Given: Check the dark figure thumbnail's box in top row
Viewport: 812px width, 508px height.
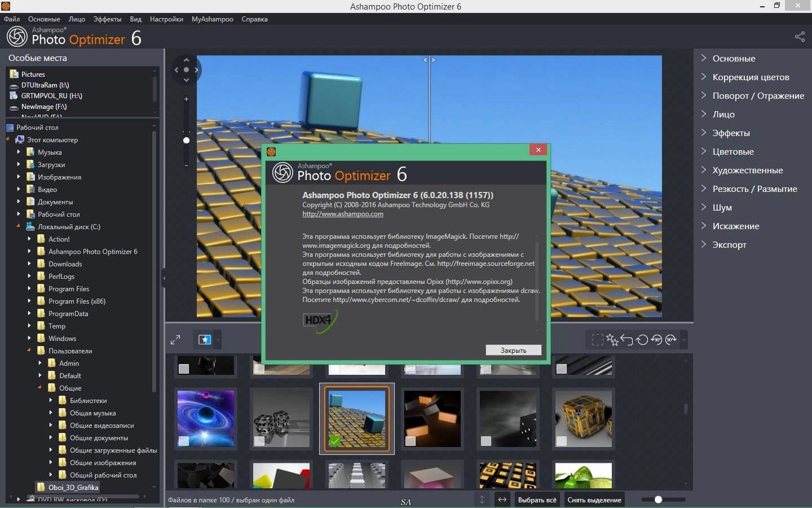Looking at the screenshot, I should [183, 369].
